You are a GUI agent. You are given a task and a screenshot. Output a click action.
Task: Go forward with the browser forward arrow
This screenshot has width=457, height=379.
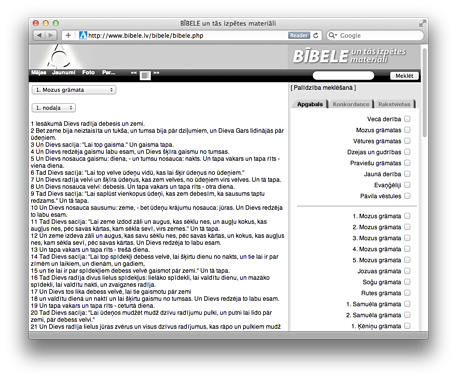tap(51, 35)
